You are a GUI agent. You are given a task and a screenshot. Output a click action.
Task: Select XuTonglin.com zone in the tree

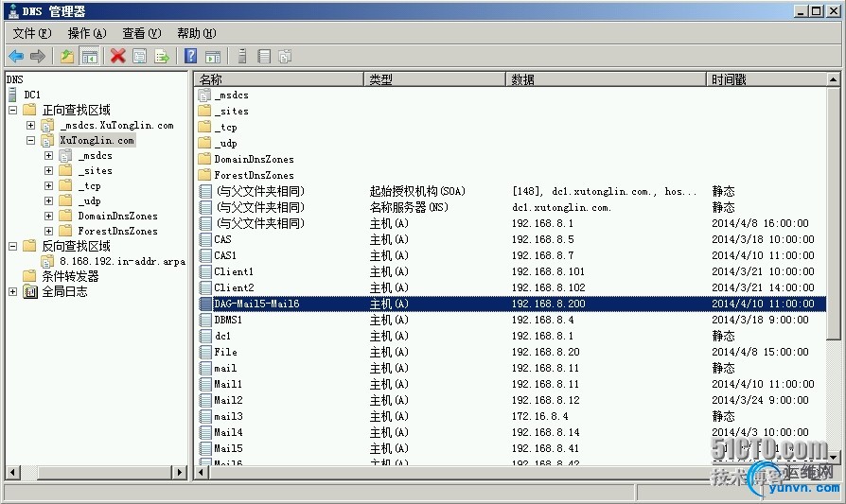pyautogui.click(x=97, y=140)
